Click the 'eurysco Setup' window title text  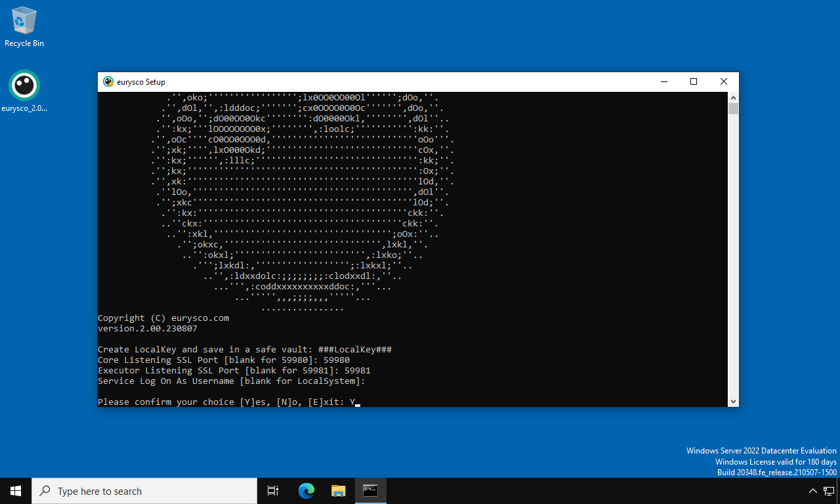point(141,82)
